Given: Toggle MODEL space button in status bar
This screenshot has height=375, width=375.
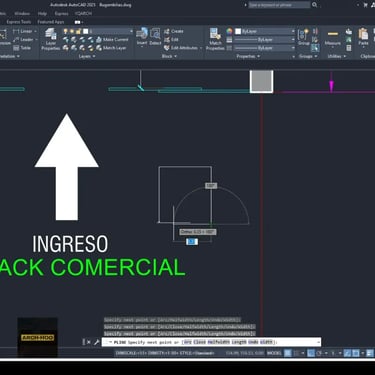Looking at the screenshot, I should [x=274, y=353].
